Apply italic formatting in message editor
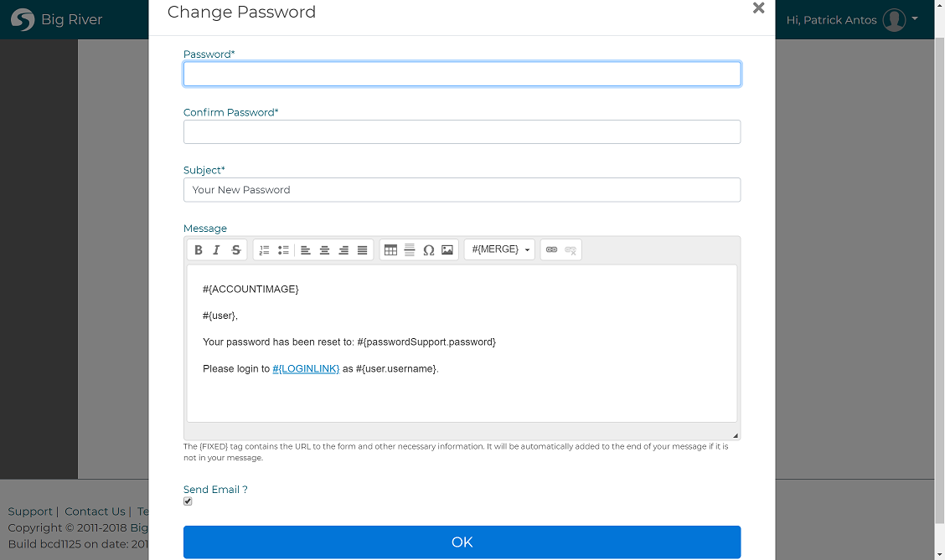The height and width of the screenshot is (560, 945). (217, 250)
